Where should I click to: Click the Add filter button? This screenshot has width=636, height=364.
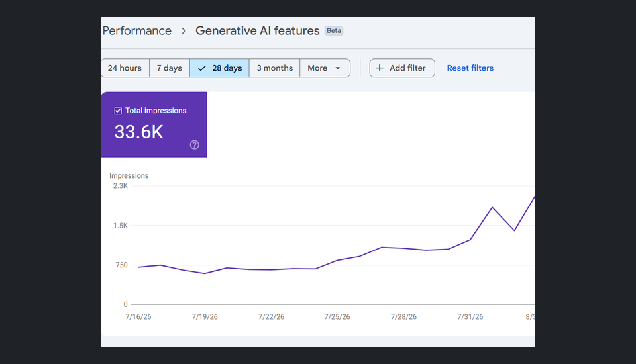(402, 68)
